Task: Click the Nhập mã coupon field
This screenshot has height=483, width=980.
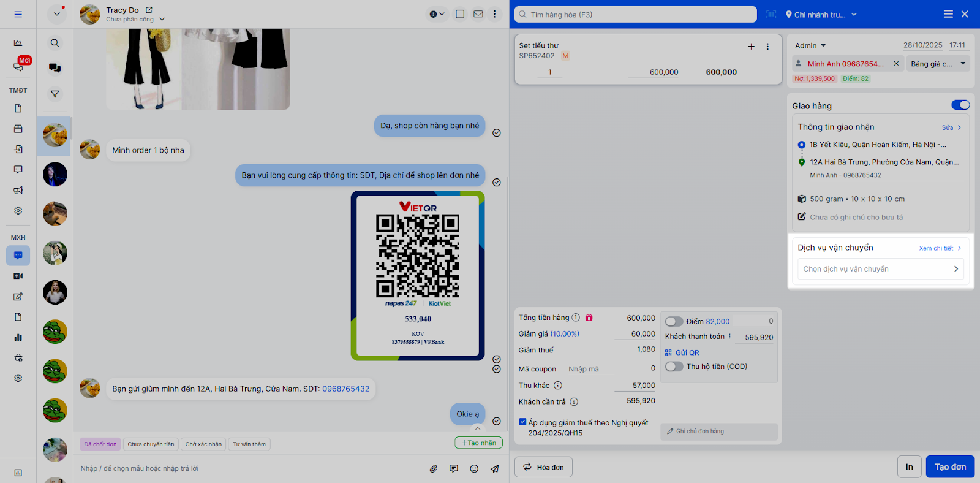Action: (x=590, y=369)
